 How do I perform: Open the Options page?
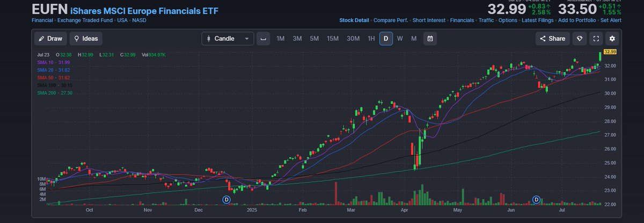coord(508,20)
